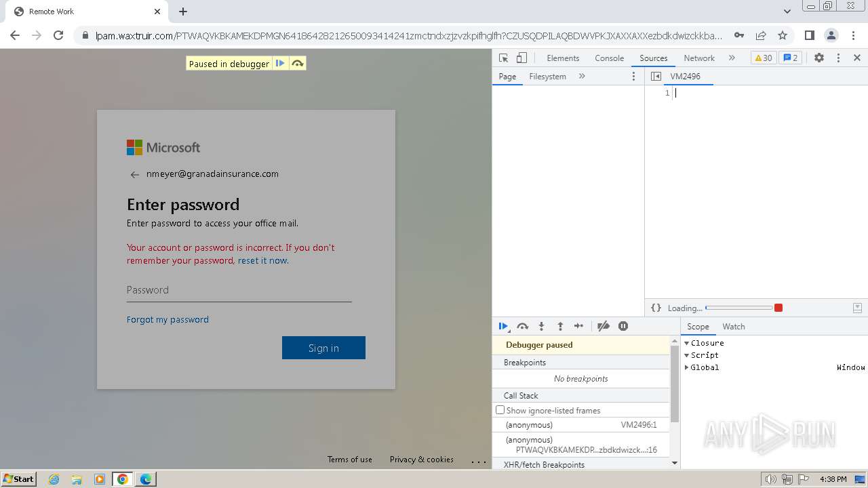Open DevTools customize menu (three dots)
The image size is (868, 488).
pyautogui.click(x=838, y=58)
